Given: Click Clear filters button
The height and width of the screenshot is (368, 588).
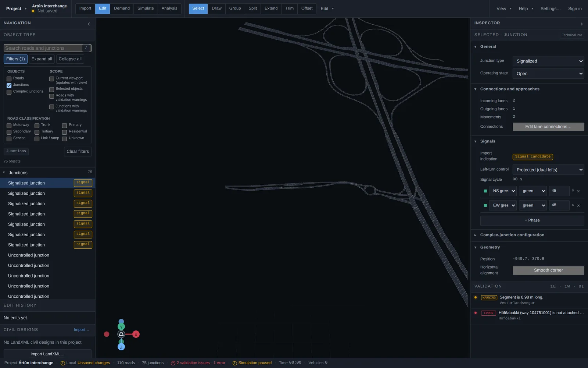Looking at the screenshot, I should pos(78,152).
